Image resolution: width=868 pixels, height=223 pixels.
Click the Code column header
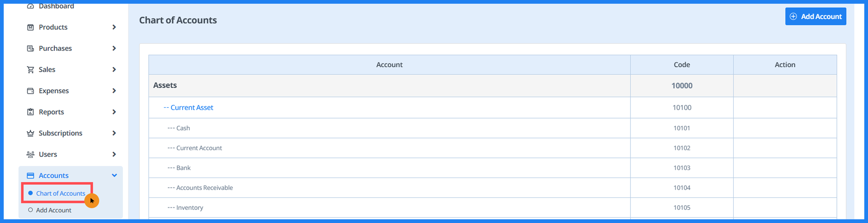[x=682, y=65]
